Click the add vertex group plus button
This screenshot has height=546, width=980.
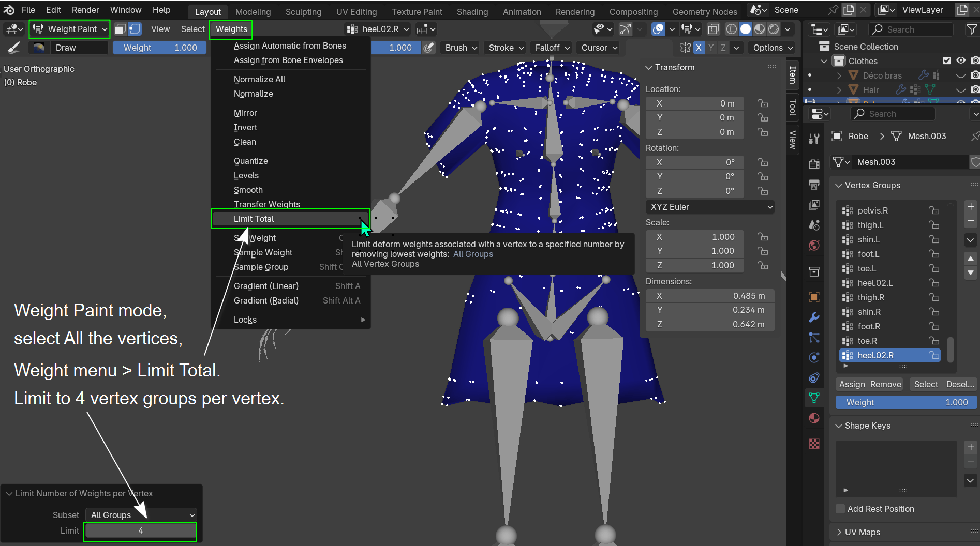pyautogui.click(x=971, y=206)
